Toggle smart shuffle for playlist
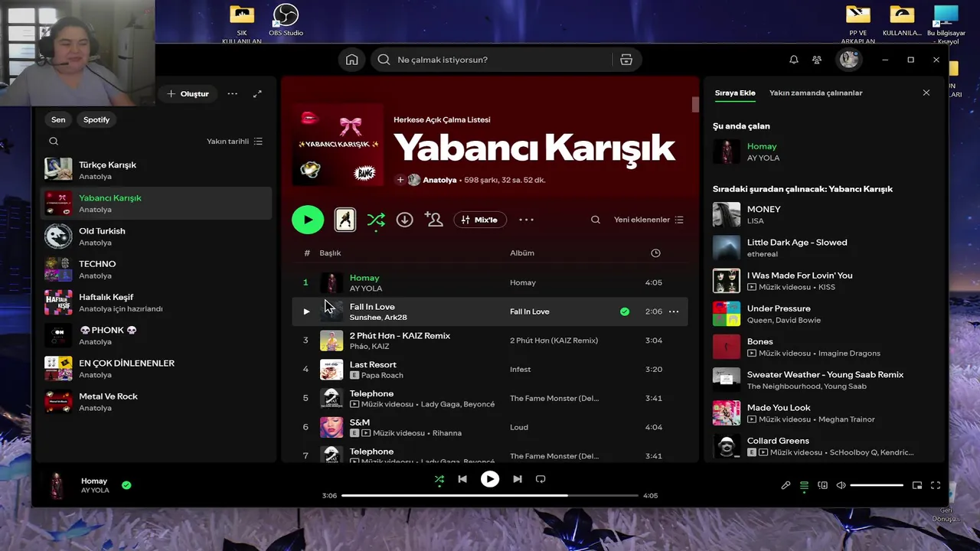The height and width of the screenshot is (551, 980). coord(376,220)
